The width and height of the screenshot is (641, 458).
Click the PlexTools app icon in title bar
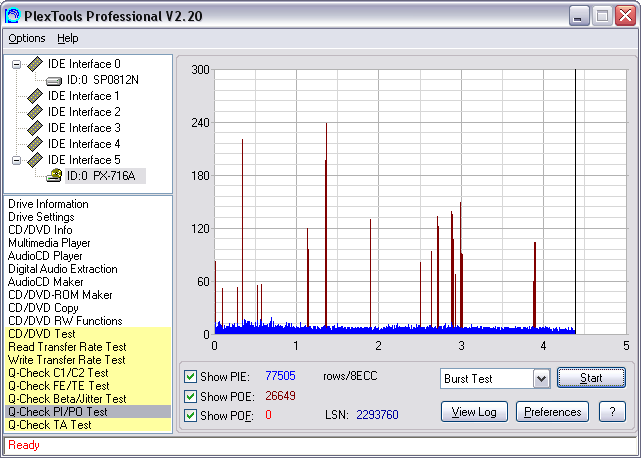(x=13, y=16)
